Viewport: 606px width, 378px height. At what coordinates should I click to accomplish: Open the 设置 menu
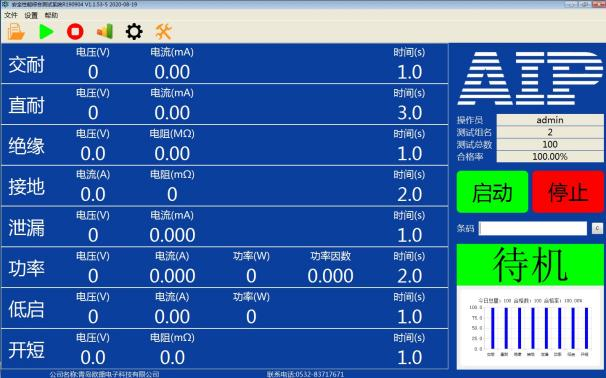[x=31, y=15]
